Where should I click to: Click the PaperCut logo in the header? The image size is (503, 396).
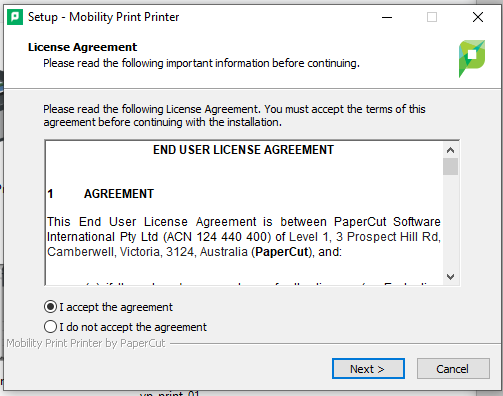point(472,59)
